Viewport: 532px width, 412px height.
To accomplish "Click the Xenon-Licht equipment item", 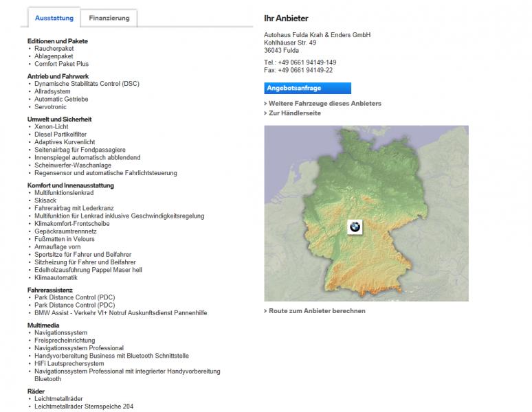I will [x=52, y=127].
